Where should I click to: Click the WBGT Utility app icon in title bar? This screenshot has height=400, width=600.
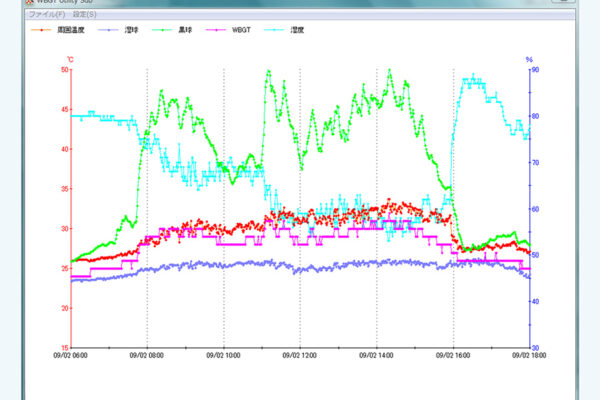tap(27, 3)
